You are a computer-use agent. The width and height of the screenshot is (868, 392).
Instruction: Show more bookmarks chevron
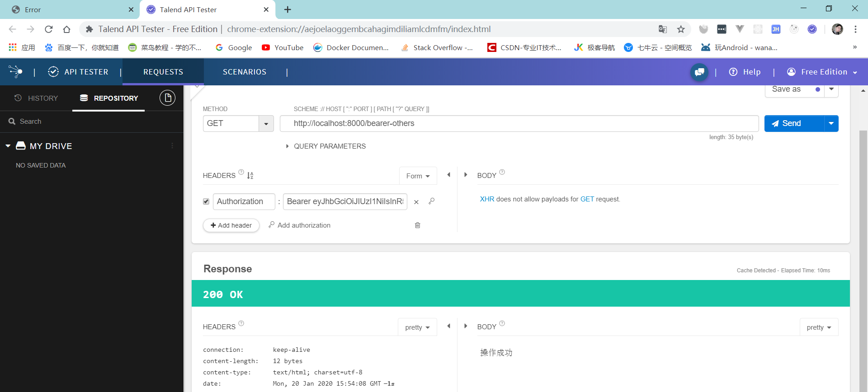(x=855, y=47)
